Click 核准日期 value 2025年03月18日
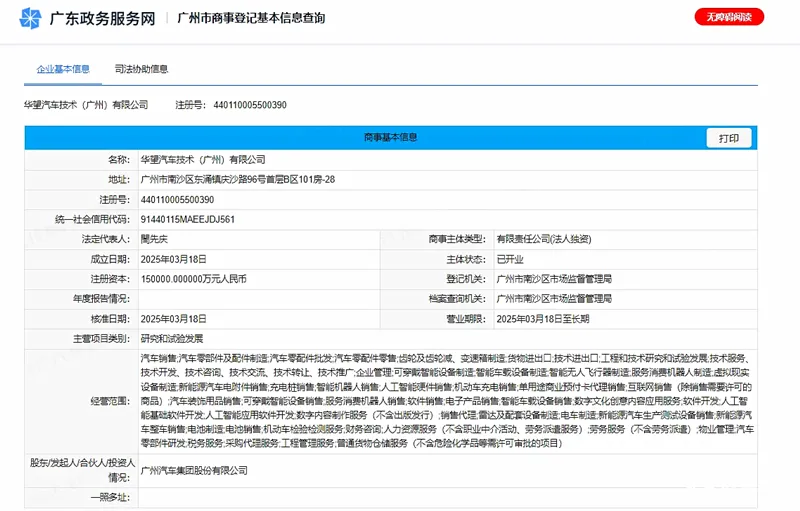The height and width of the screenshot is (511, 800). pos(173,319)
